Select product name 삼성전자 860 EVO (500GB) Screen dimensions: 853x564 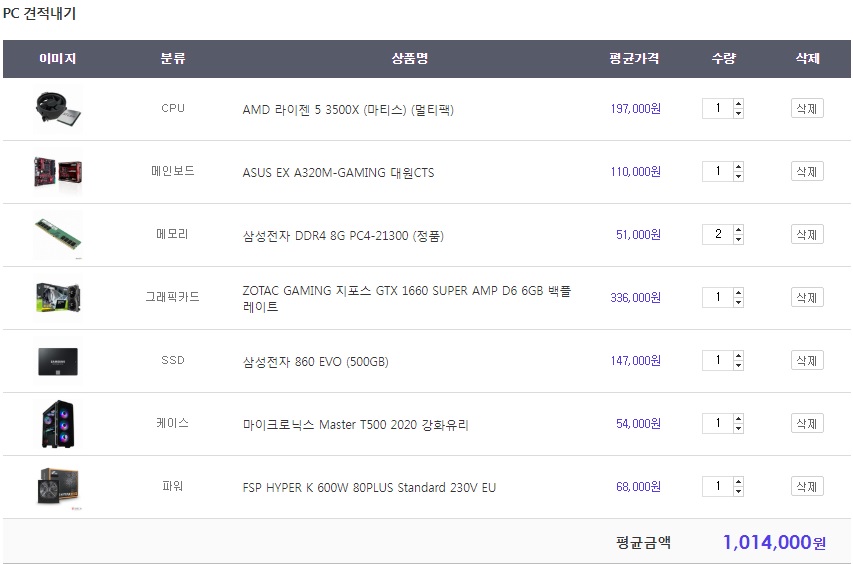coord(316,362)
